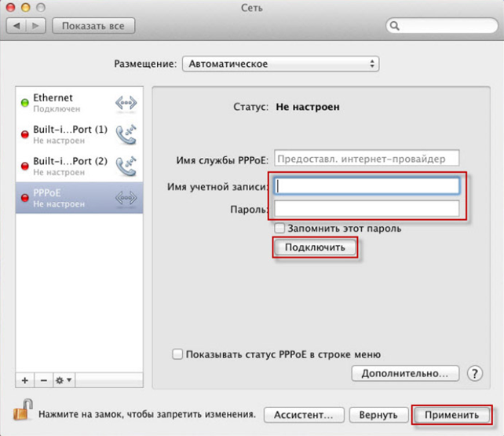Click the 'Применить' apply button

[x=451, y=414]
